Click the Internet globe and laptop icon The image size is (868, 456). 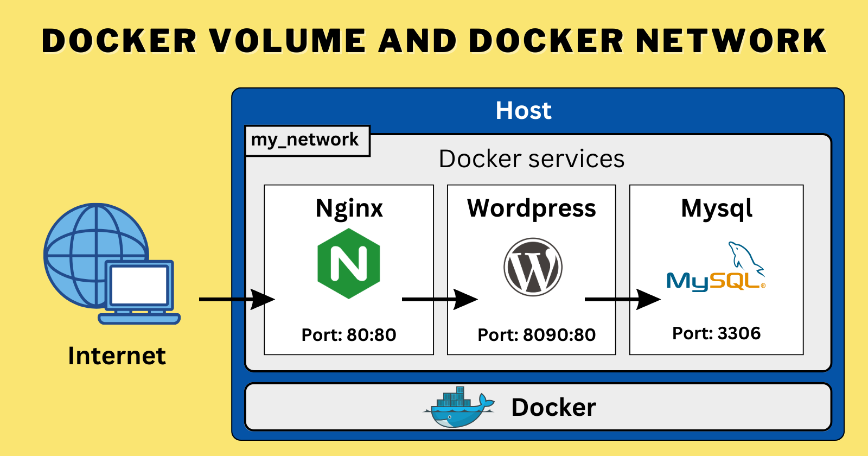(112, 264)
